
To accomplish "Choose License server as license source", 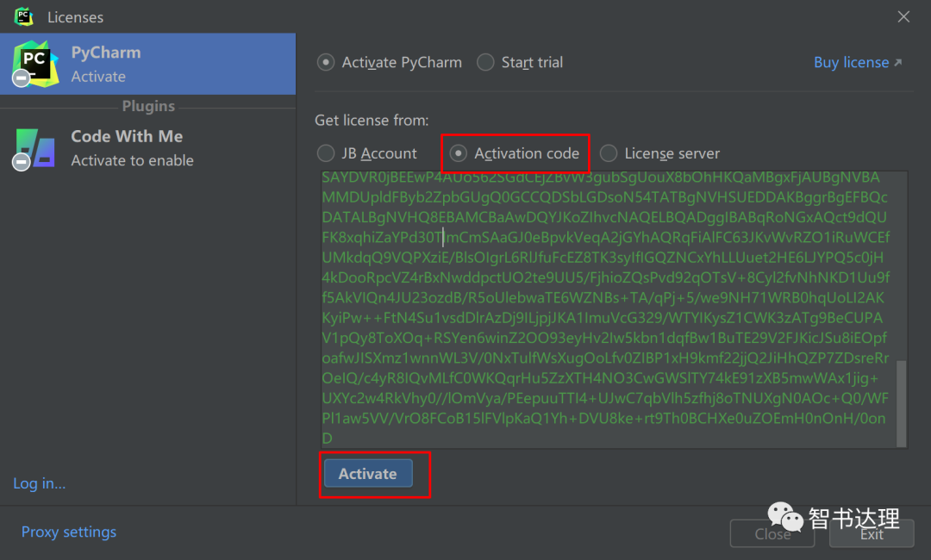I will coord(609,153).
